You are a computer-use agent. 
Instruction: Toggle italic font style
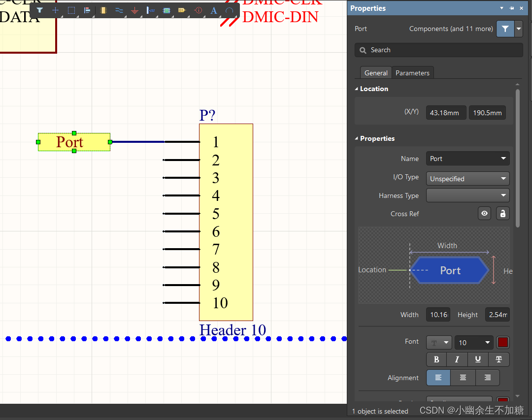457,359
